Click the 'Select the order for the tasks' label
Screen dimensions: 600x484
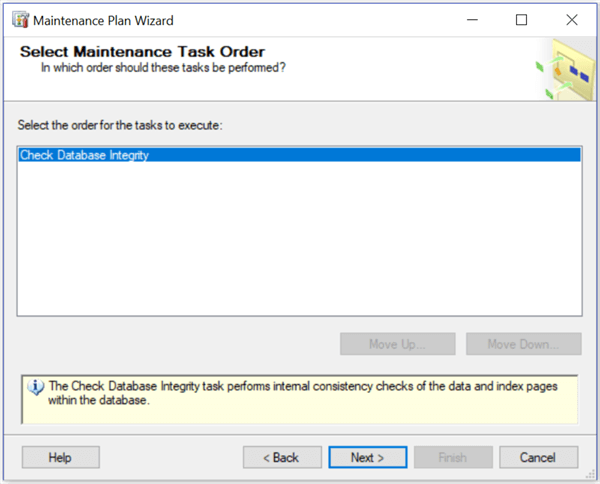pos(119,125)
